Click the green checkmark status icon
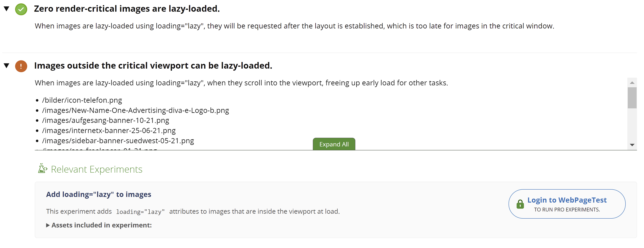The image size is (644, 248). point(21,9)
